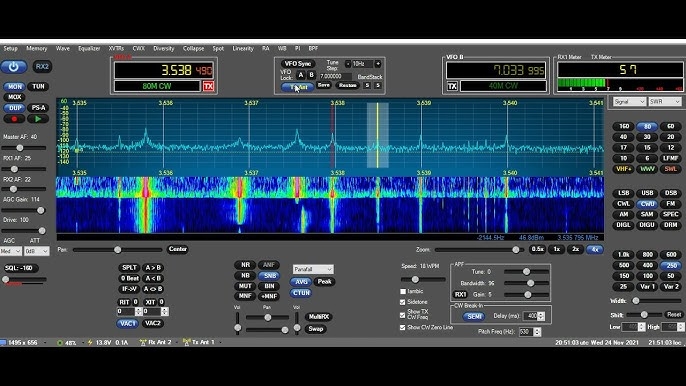Uncheck Show CW Zero Line checkbox
The width and height of the screenshot is (686, 386).
click(x=403, y=327)
